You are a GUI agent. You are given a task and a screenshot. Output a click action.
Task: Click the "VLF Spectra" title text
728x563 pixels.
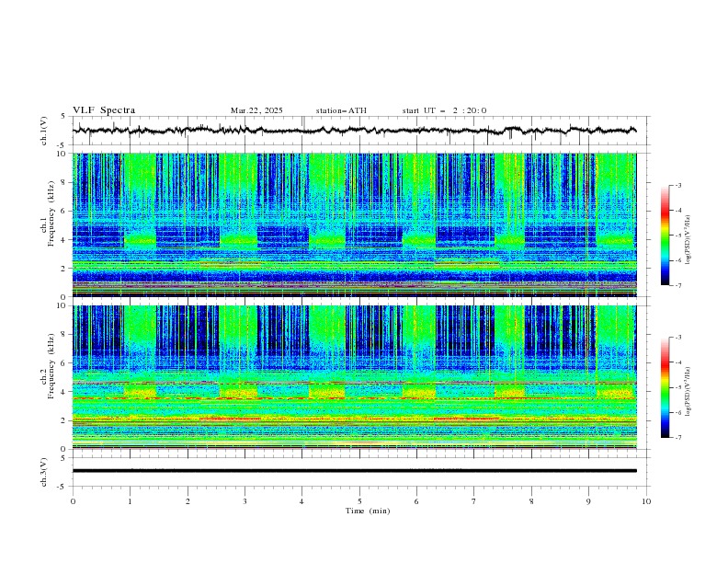104,110
